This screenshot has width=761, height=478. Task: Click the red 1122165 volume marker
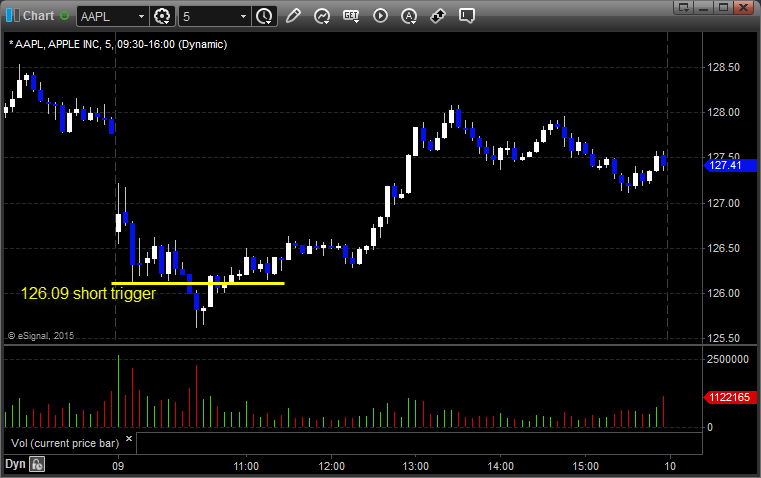730,397
